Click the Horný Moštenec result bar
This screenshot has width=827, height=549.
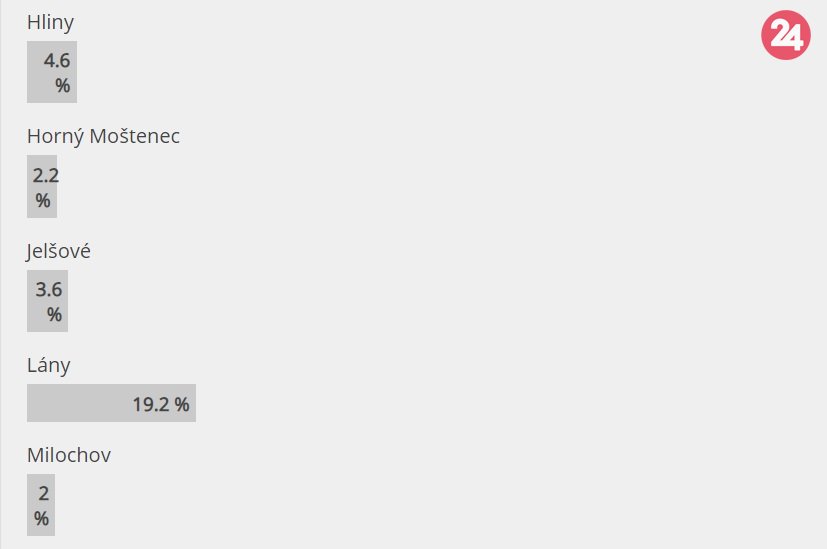(x=42, y=187)
